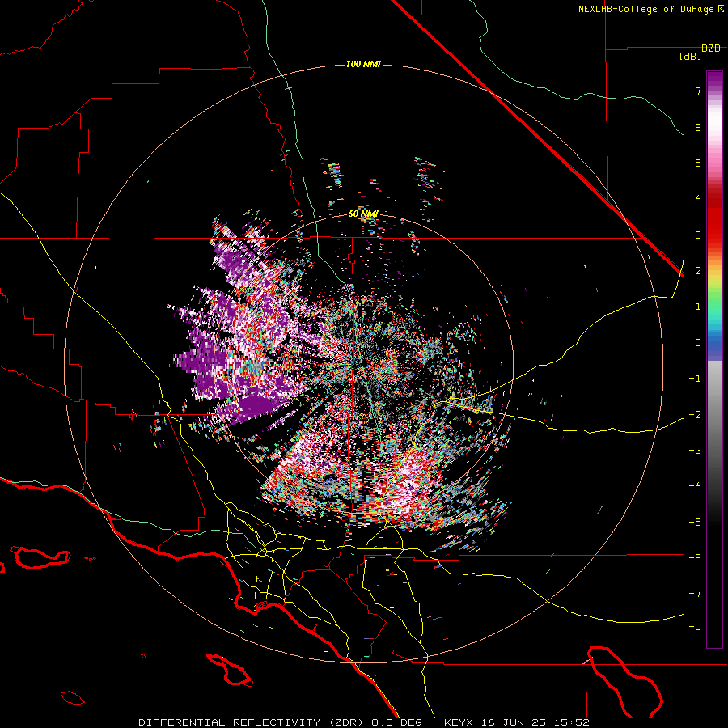Click the 100 NMI range ring label
This screenshot has height=728, width=728.
(363, 64)
